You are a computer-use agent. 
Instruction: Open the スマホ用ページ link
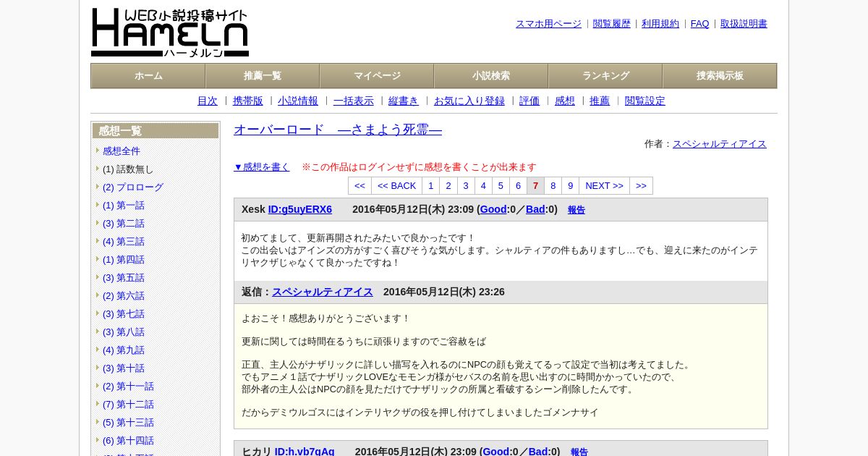pyautogui.click(x=548, y=24)
